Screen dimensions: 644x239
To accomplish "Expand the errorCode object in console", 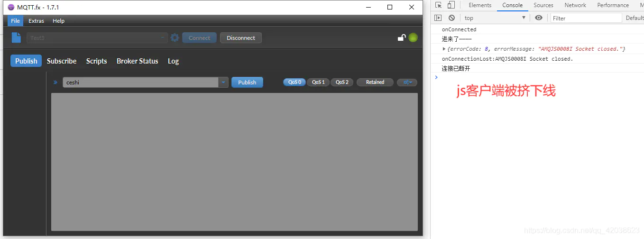I will [444, 49].
